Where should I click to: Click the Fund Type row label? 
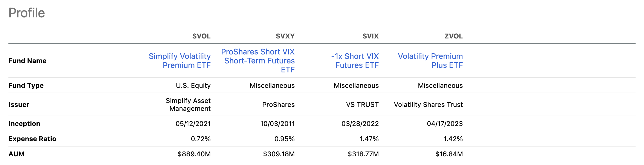pyautogui.click(x=26, y=86)
